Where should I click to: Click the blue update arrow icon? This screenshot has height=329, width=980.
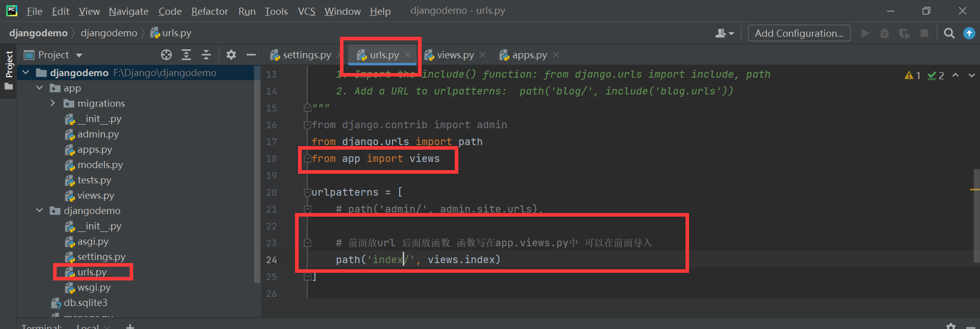[x=969, y=33]
